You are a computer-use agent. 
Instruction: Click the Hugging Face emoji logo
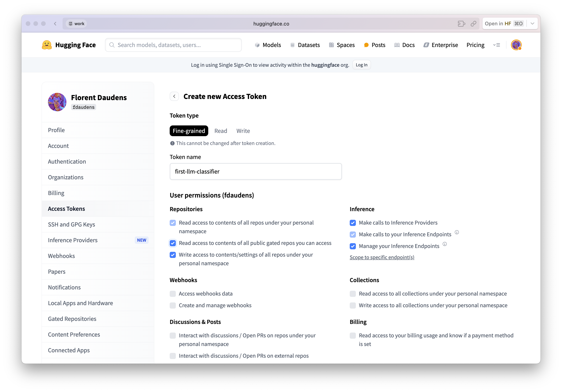coord(46,45)
